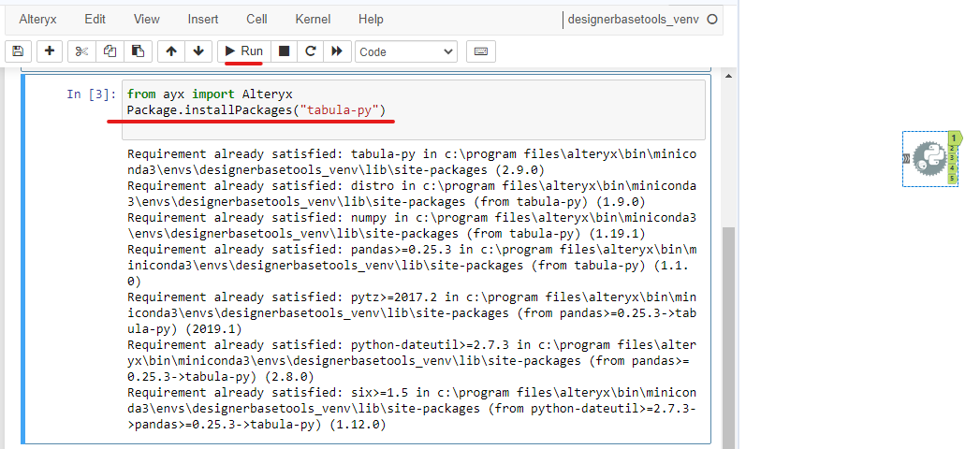
Task: Open the Kernel menu
Action: 313,20
